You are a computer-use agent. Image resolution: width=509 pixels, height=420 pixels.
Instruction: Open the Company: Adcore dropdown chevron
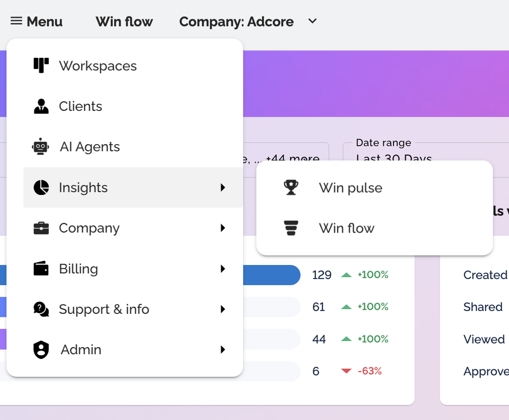pos(313,21)
